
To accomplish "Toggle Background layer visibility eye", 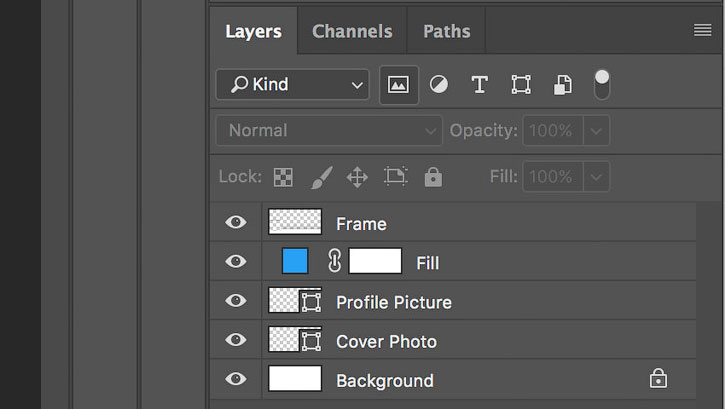I will (x=236, y=379).
